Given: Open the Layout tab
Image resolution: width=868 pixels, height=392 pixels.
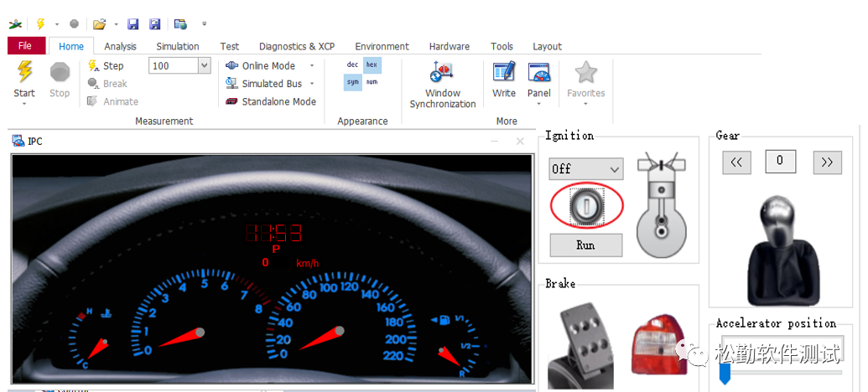Looking at the screenshot, I should [x=547, y=46].
